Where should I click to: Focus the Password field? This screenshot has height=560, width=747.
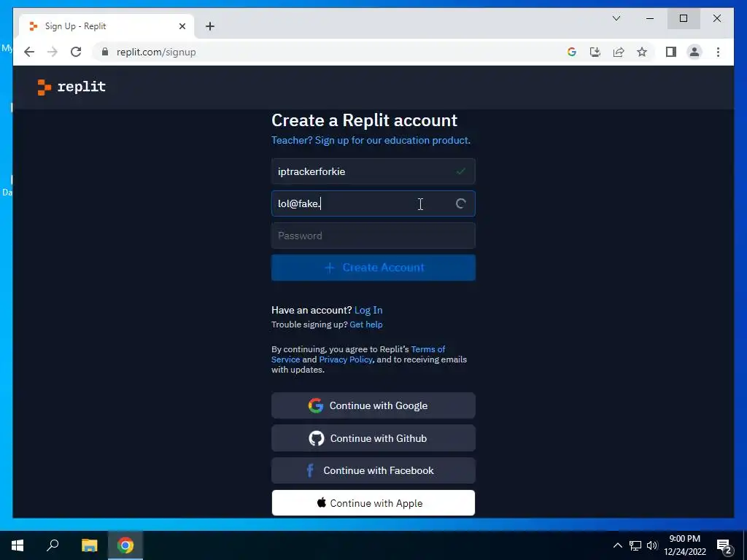(x=373, y=236)
